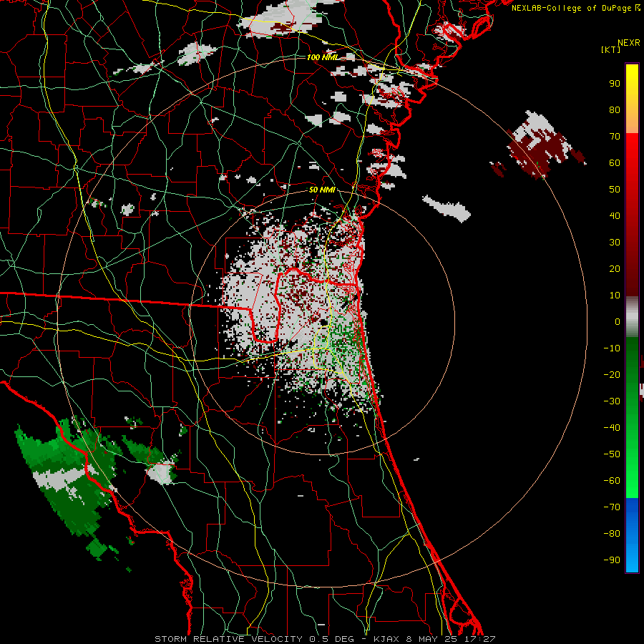Click the NEXR label above the scale
Viewport: 644px width, 644px height.
pyautogui.click(x=629, y=43)
